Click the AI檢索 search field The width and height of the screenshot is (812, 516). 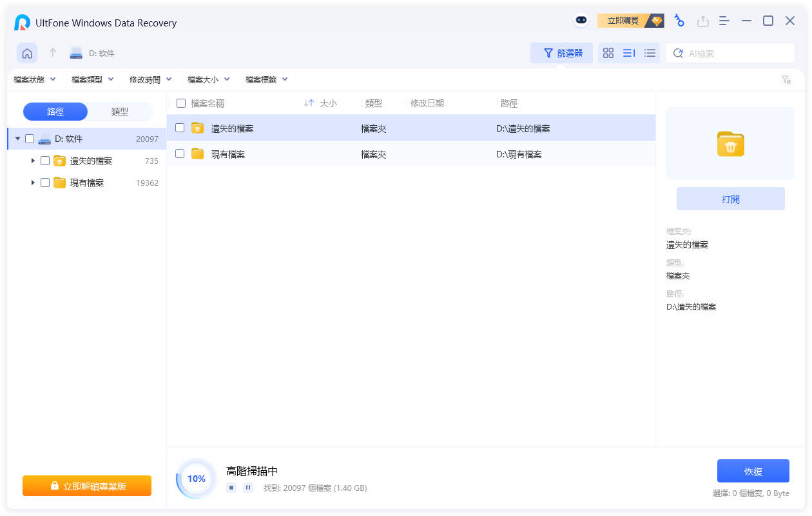point(735,54)
